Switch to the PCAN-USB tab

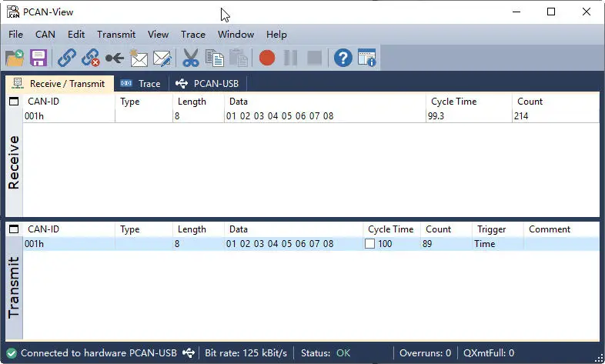coord(208,84)
